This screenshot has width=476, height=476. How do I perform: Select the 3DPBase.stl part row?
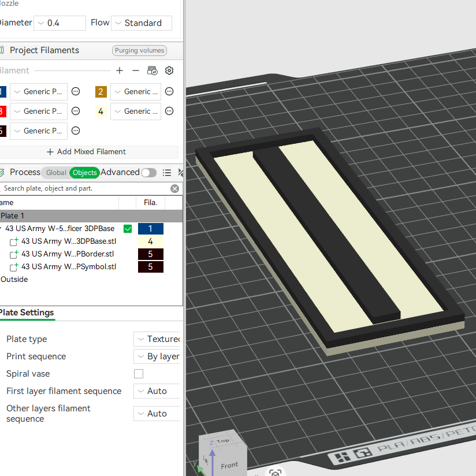coord(69,241)
